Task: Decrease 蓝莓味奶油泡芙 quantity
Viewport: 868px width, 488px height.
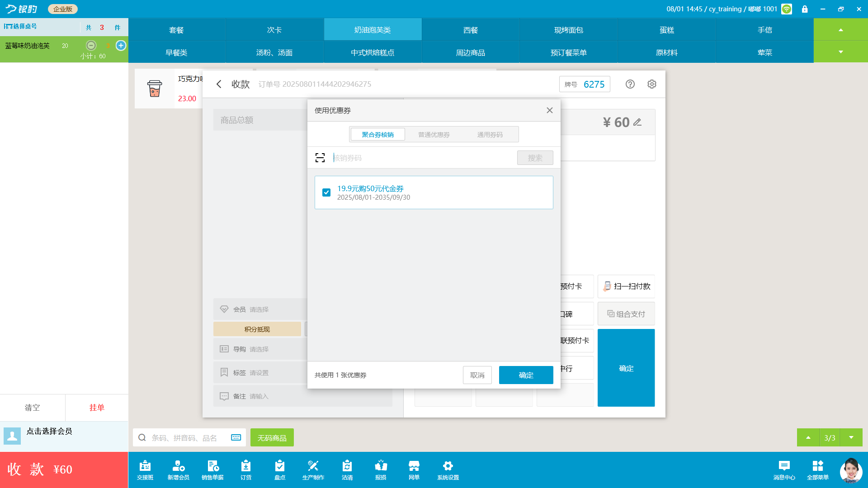Action: click(91, 45)
